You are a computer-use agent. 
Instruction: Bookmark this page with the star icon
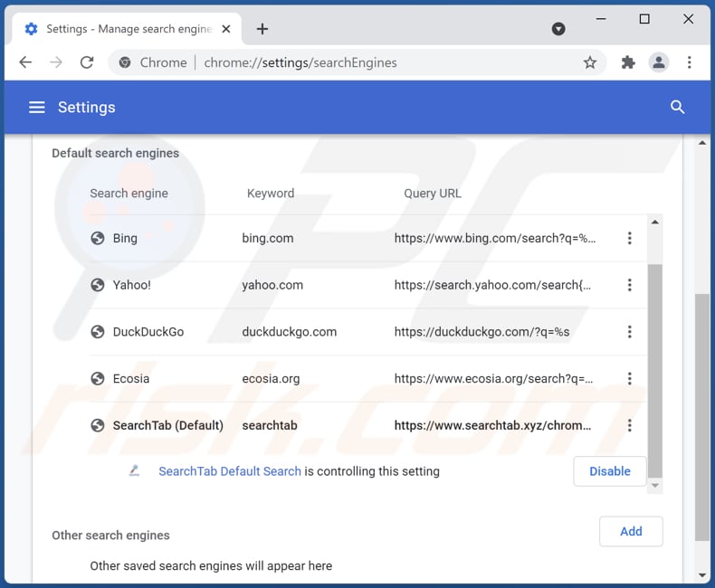pyautogui.click(x=590, y=62)
